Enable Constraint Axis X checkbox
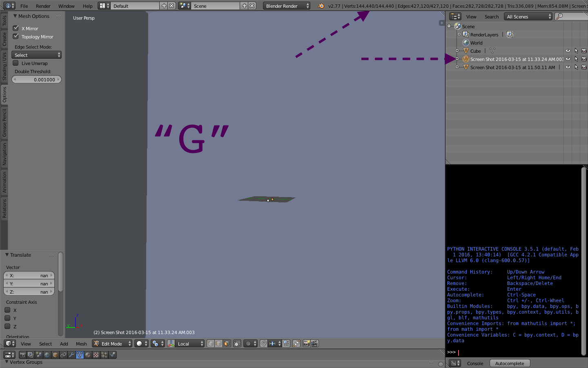The width and height of the screenshot is (588, 368). coord(7,310)
